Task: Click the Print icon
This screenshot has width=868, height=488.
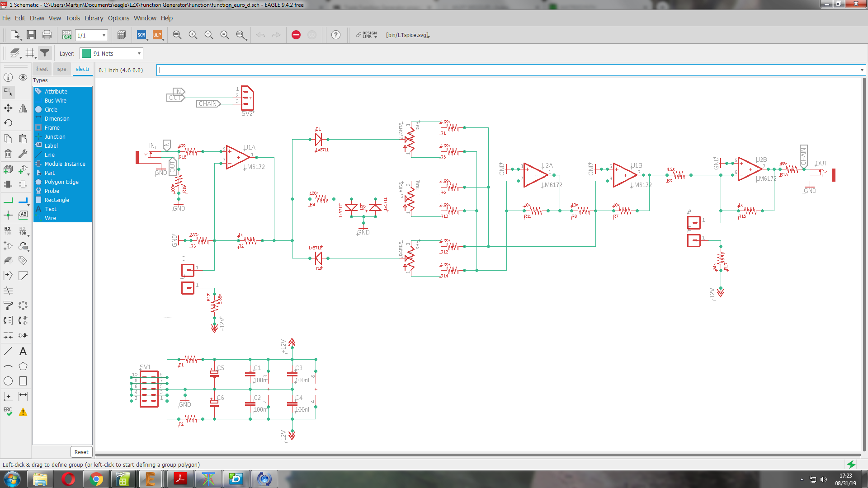Action: click(x=47, y=35)
